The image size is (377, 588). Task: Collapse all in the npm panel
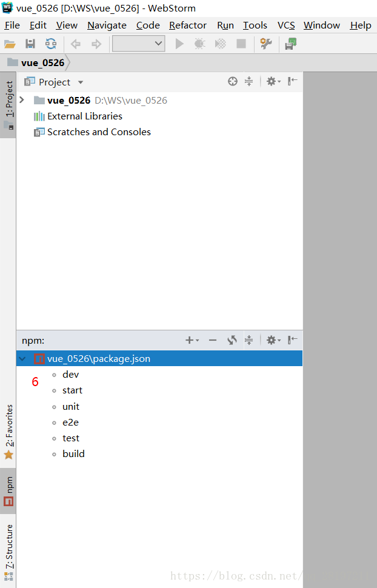(x=249, y=340)
